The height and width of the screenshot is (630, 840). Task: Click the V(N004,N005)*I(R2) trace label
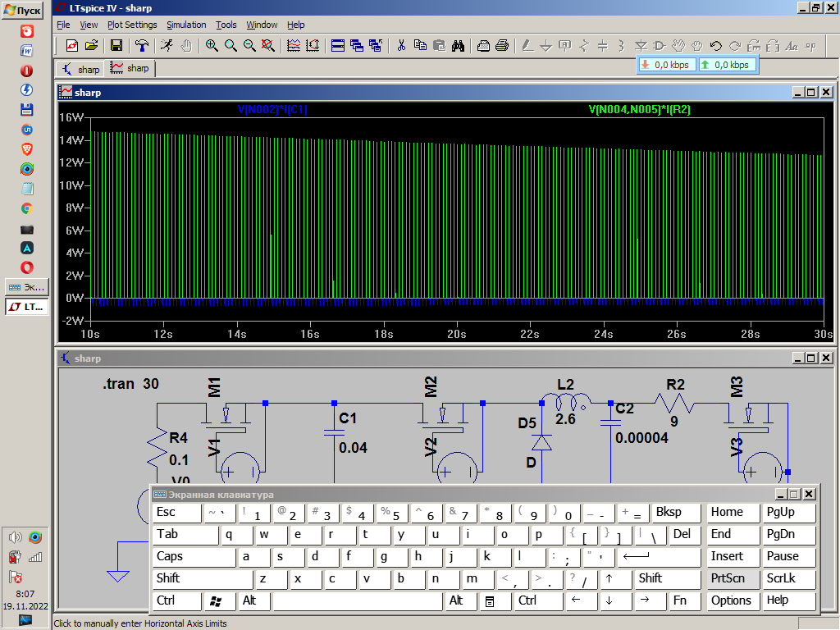coord(638,109)
